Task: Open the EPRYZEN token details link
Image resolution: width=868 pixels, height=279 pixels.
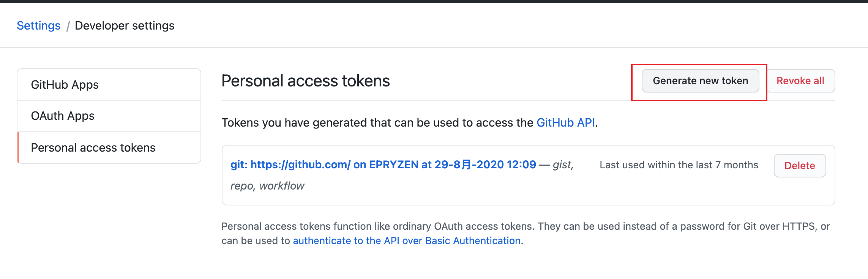Action: (383, 165)
